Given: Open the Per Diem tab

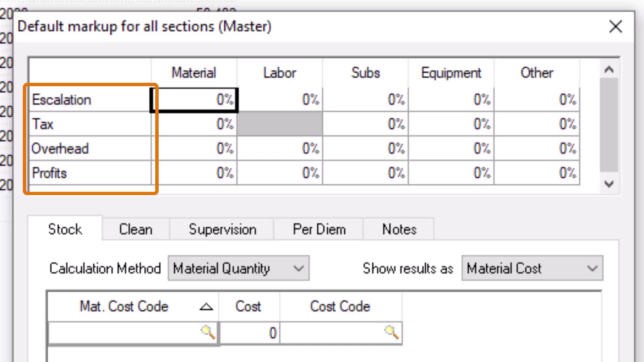Looking at the screenshot, I should 319,230.
